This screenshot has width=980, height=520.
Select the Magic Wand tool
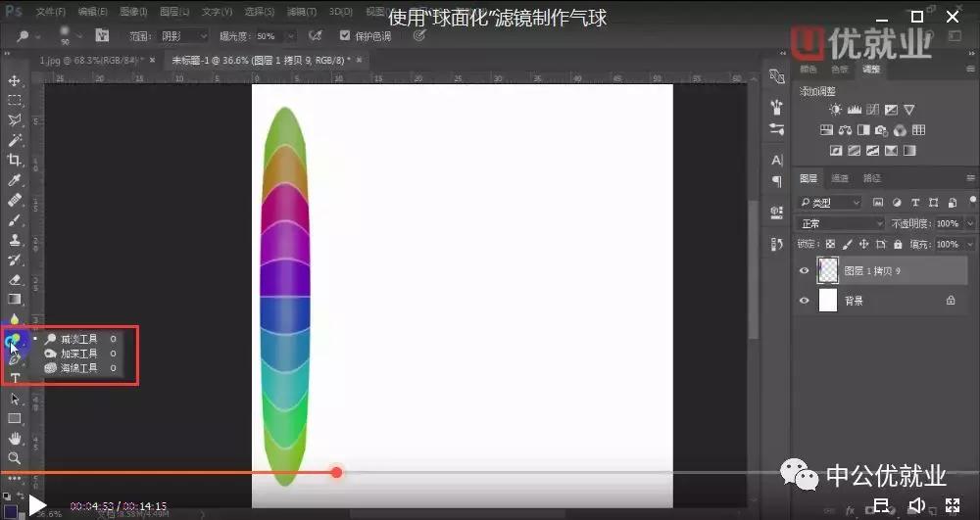(15, 140)
